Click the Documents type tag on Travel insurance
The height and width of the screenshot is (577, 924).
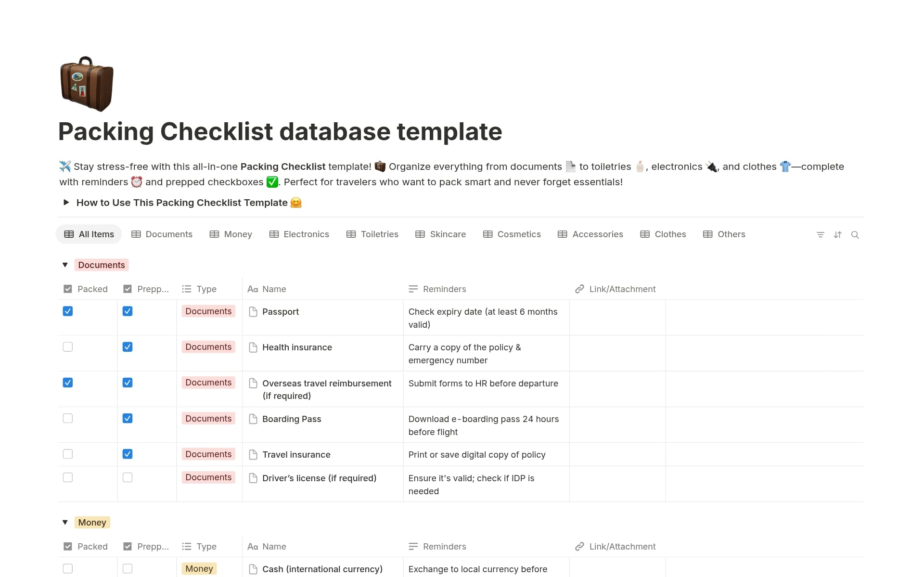tap(208, 454)
